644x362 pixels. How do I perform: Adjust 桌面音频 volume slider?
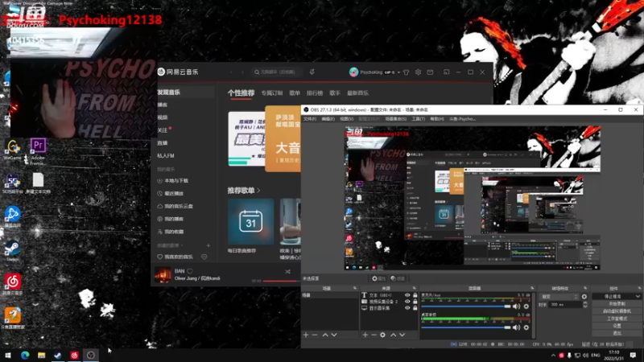[466, 327]
